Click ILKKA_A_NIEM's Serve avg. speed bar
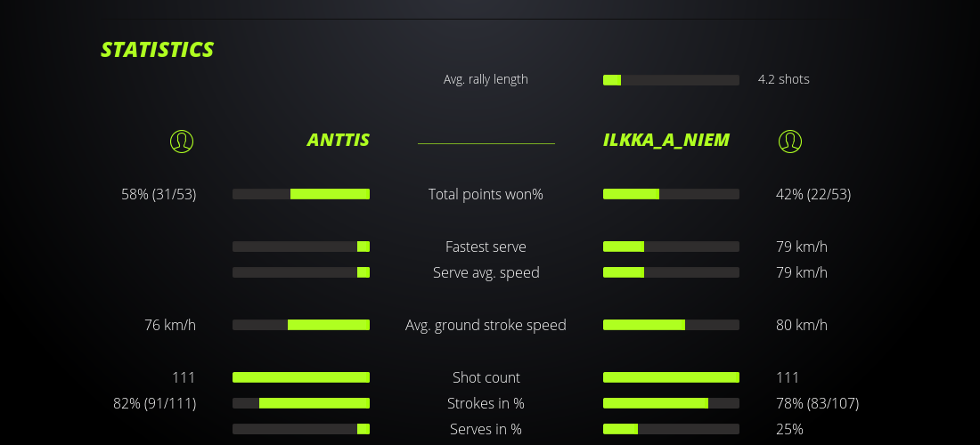This screenshot has height=445, width=980. pos(671,272)
